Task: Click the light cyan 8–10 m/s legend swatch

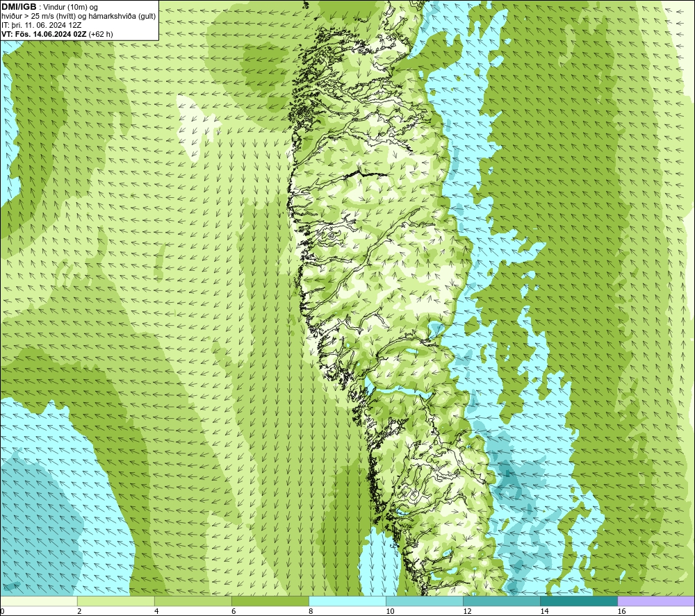Action: click(x=347, y=601)
